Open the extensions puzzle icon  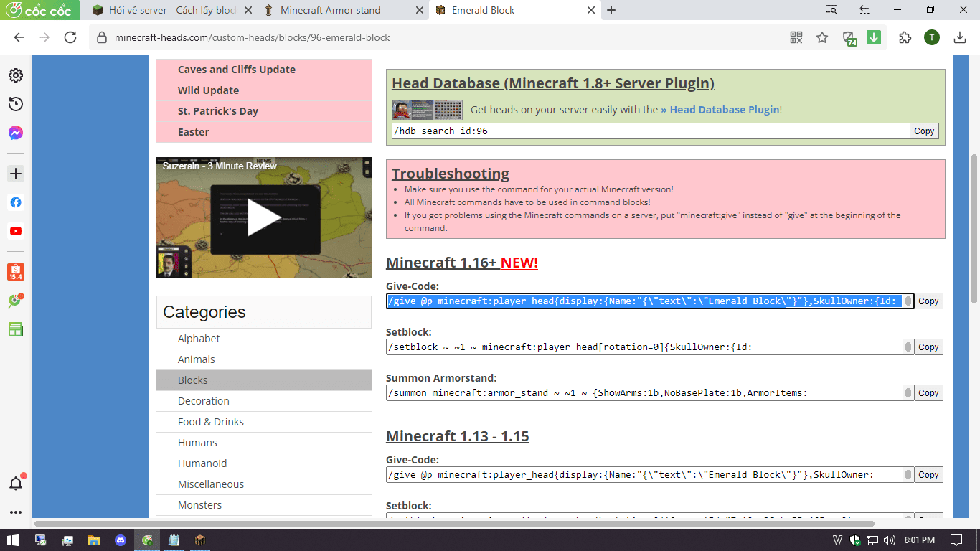[x=905, y=37]
